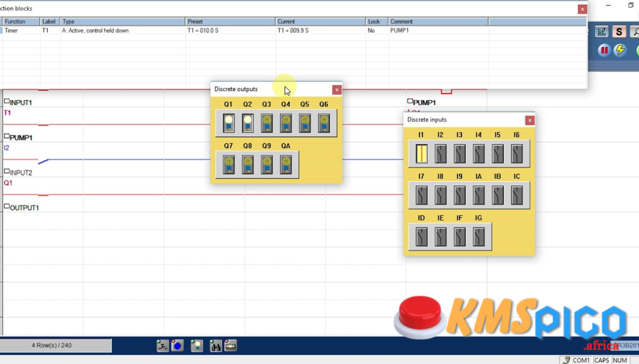Click the INPUT2 comment label

(x=21, y=173)
